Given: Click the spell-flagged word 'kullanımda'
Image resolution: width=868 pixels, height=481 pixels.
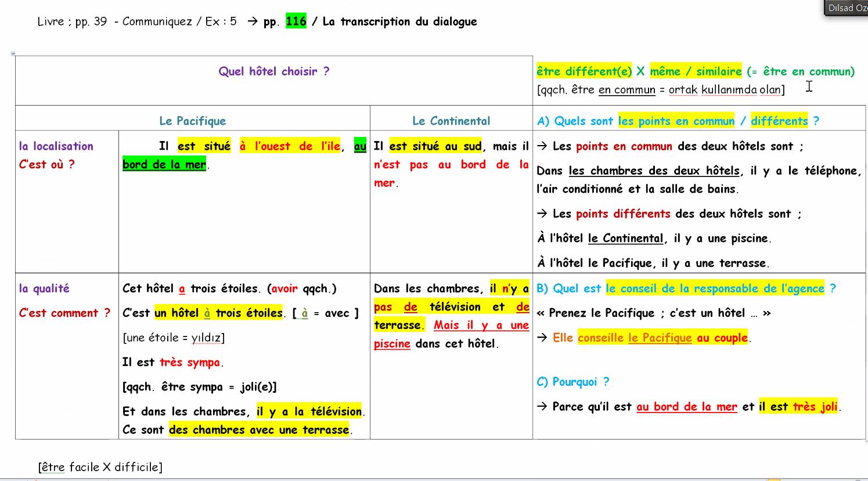Looking at the screenshot, I should pos(729,90).
